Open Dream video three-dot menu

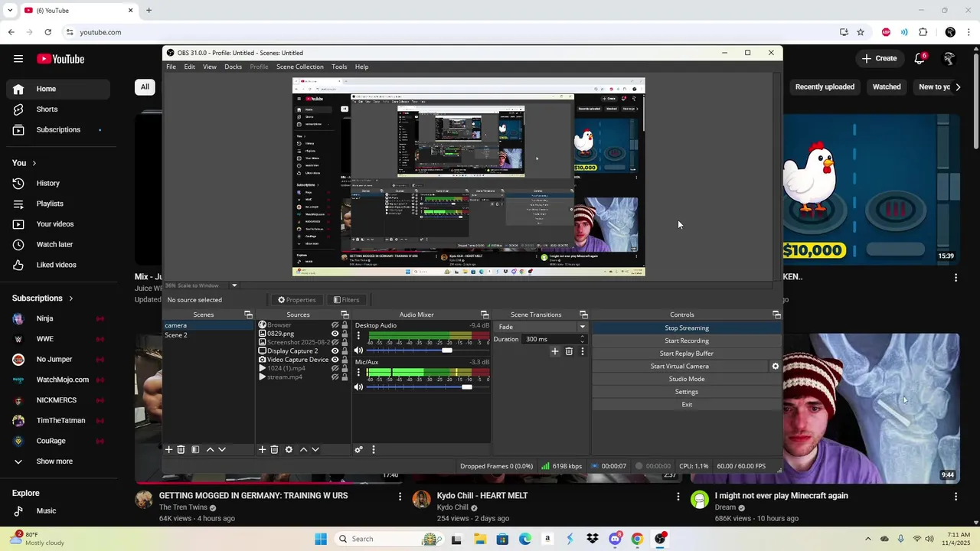(955, 497)
